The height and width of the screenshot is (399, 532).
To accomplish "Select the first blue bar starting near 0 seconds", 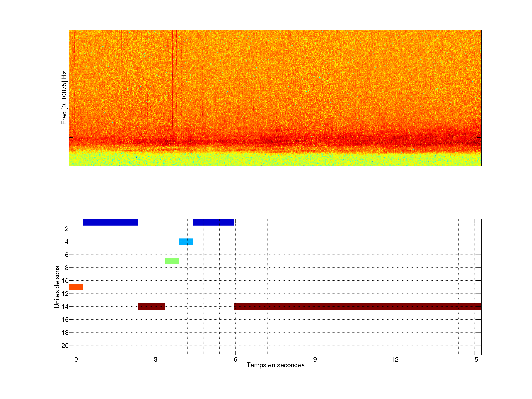I will point(110,222).
